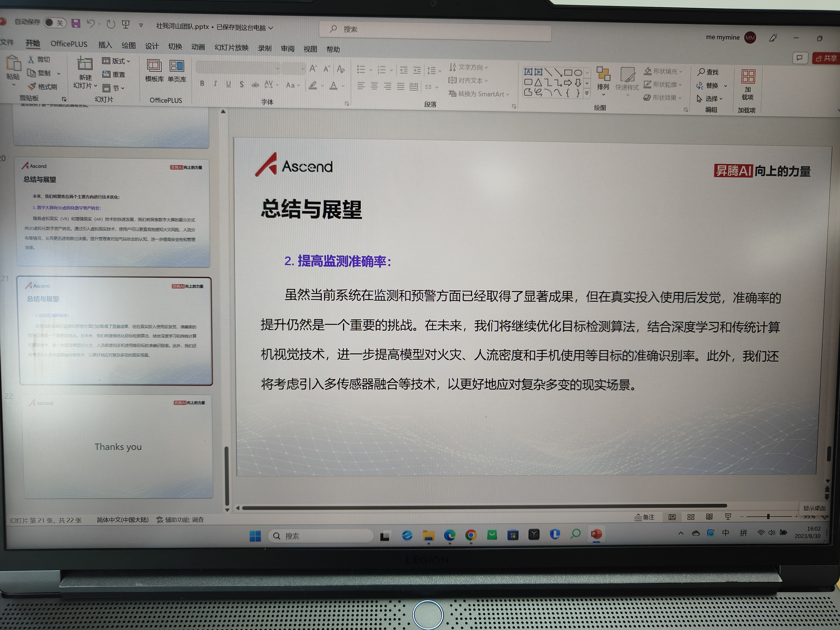This screenshot has width=840, height=630.
Task: Click the Undo arrow icon
Action: [x=91, y=24]
